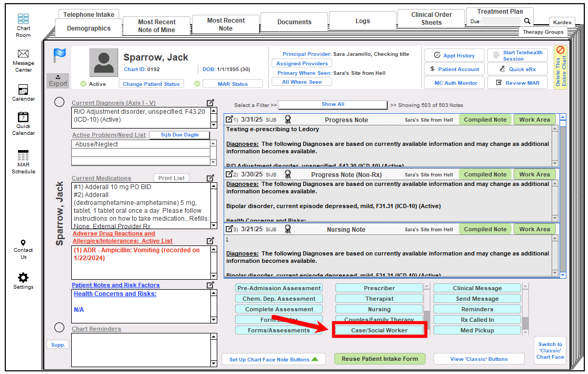Open the Current Medications pop-out icon
Viewport: 588px width, 374px height.
(210, 178)
